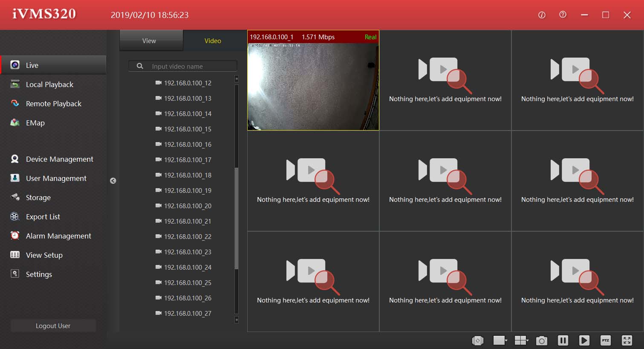
Task: Click the info icon in title bar
Action: (542, 15)
